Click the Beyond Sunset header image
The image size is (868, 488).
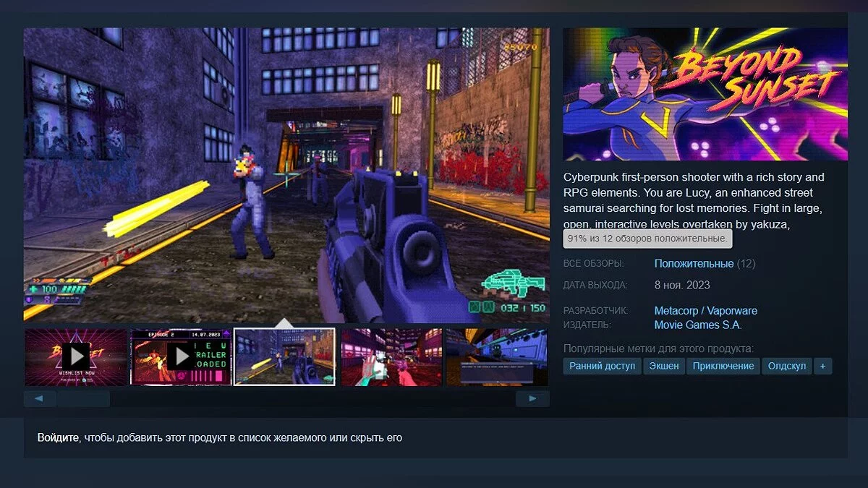click(x=705, y=94)
